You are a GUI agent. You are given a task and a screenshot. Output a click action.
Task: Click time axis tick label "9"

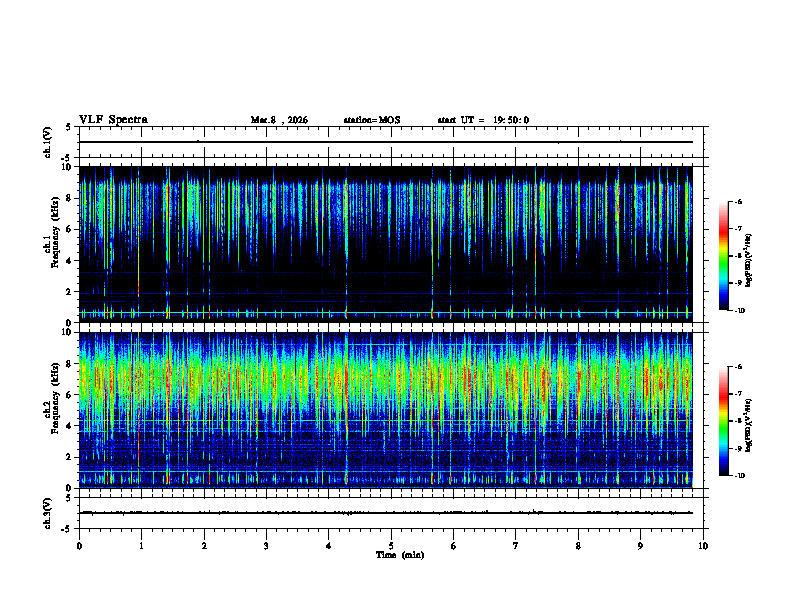coord(640,546)
